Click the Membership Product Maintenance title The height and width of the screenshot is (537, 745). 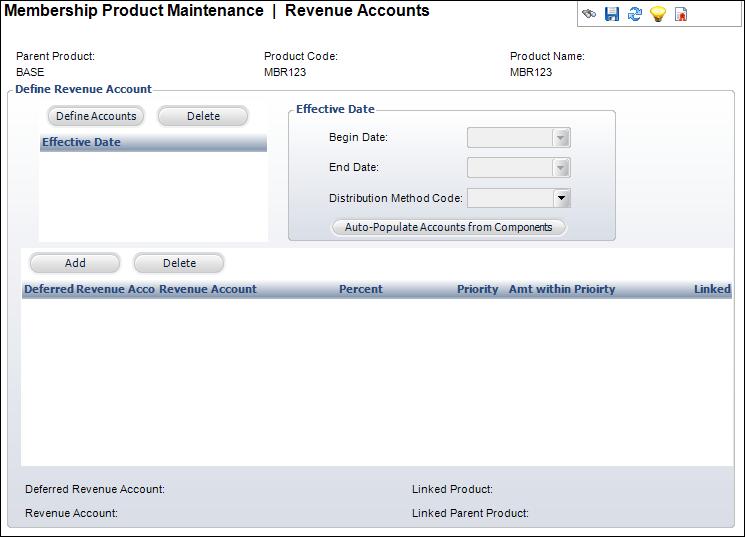(134, 10)
